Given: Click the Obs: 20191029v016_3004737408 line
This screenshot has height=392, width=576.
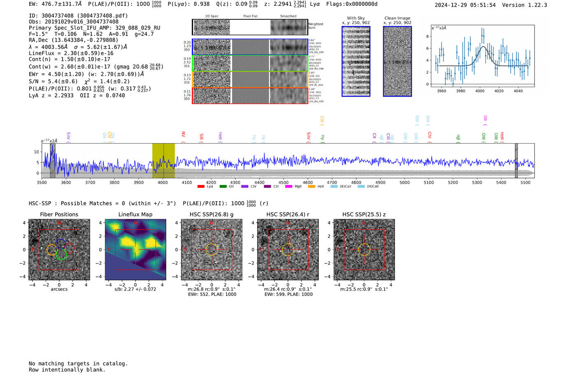Looking at the screenshot, I should pyautogui.click(x=74, y=21).
